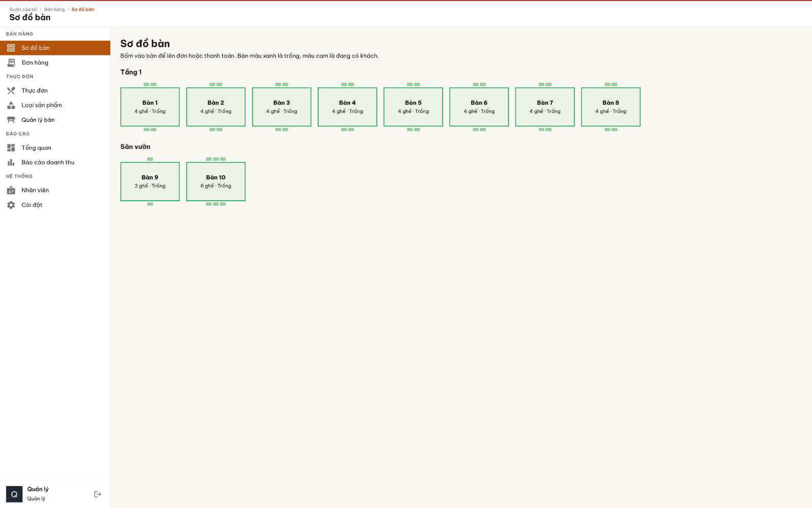This screenshot has width=812, height=508.
Task: Click the Loại sản phẩm shapes icon
Action: [11, 105]
